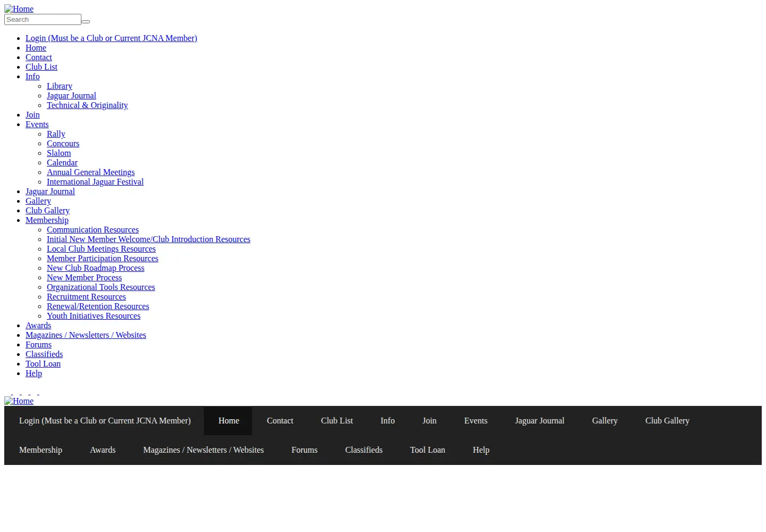Screen dimensions: 766x532
Task: Click the Home logo above the dark navigation bar
Action: pyautogui.click(x=19, y=401)
